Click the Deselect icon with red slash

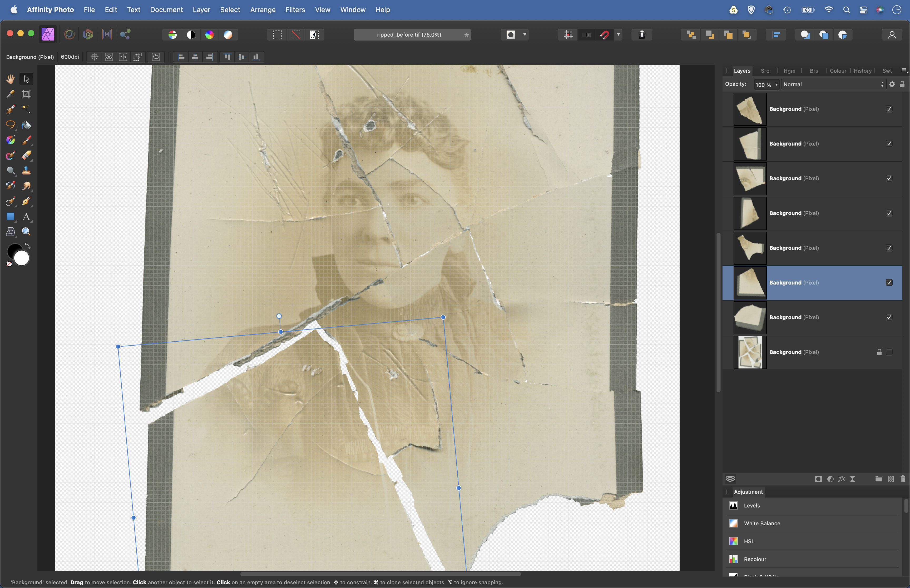point(296,35)
